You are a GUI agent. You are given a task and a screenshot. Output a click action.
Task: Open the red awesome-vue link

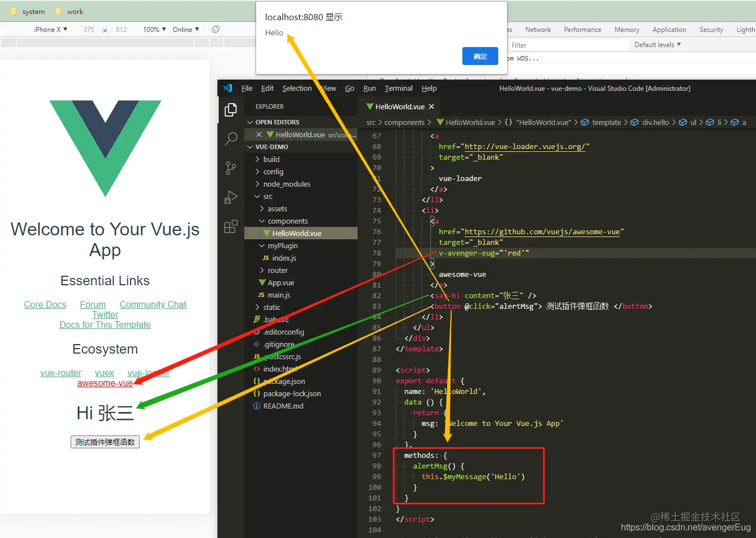coord(105,383)
